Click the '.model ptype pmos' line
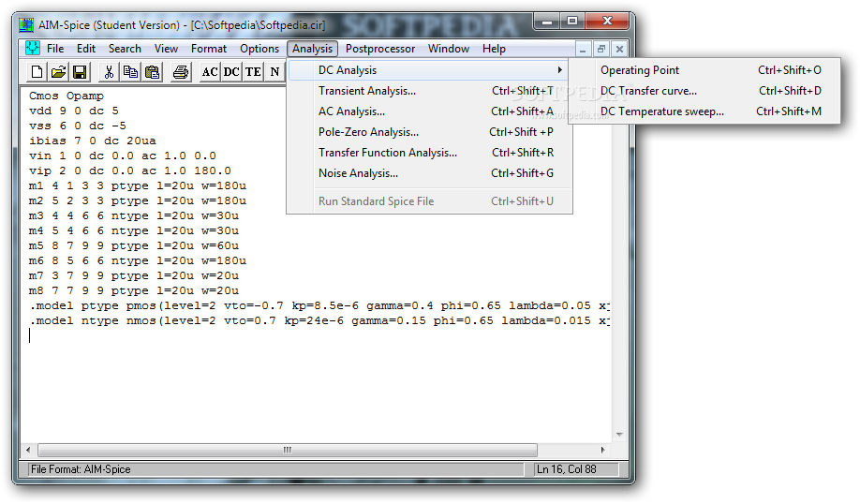Image resolution: width=860 pixels, height=504 pixels. coord(319,305)
